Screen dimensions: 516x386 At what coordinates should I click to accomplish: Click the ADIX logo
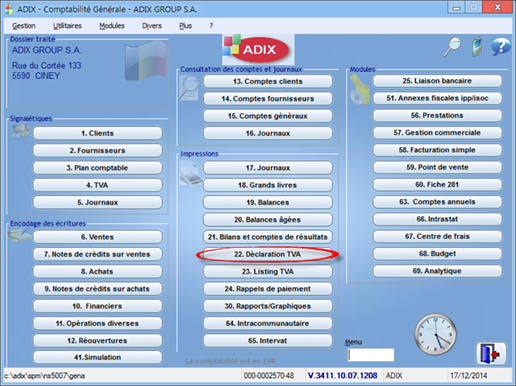pos(258,49)
